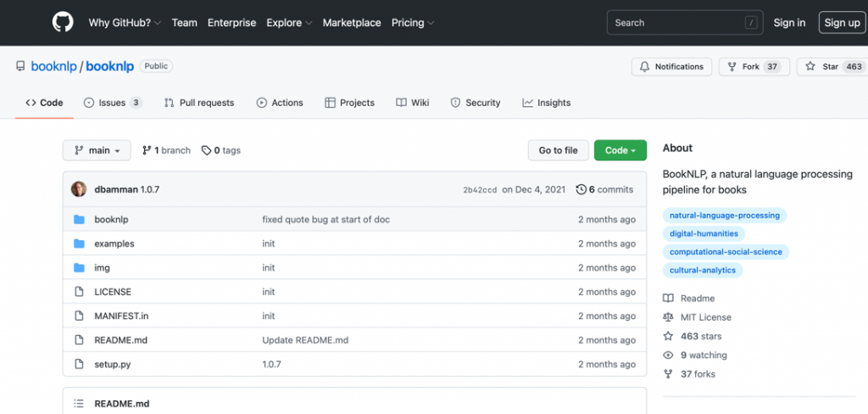The width and height of the screenshot is (868, 414).
Task: Click the natural-language-processing topic tag
Action: [x=725, y=215]
